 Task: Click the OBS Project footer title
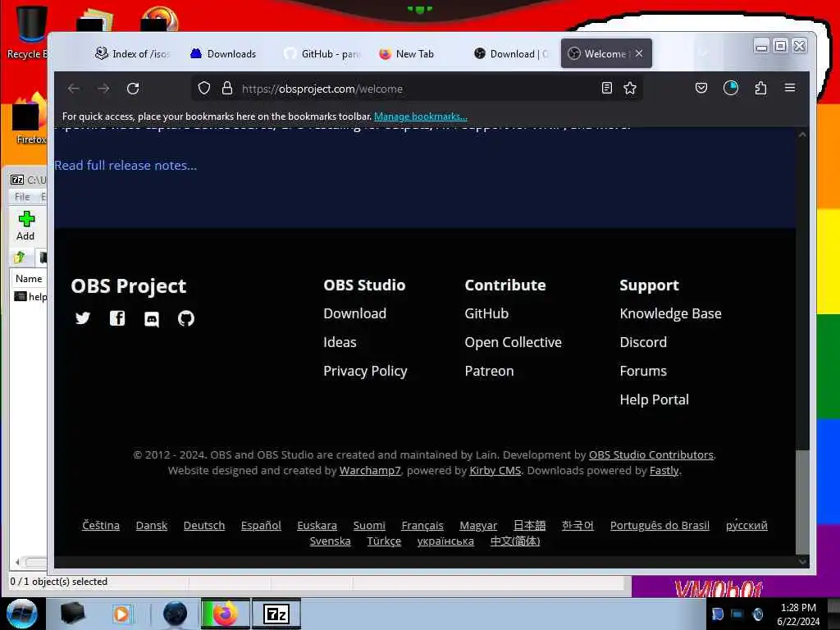point(129,285)
